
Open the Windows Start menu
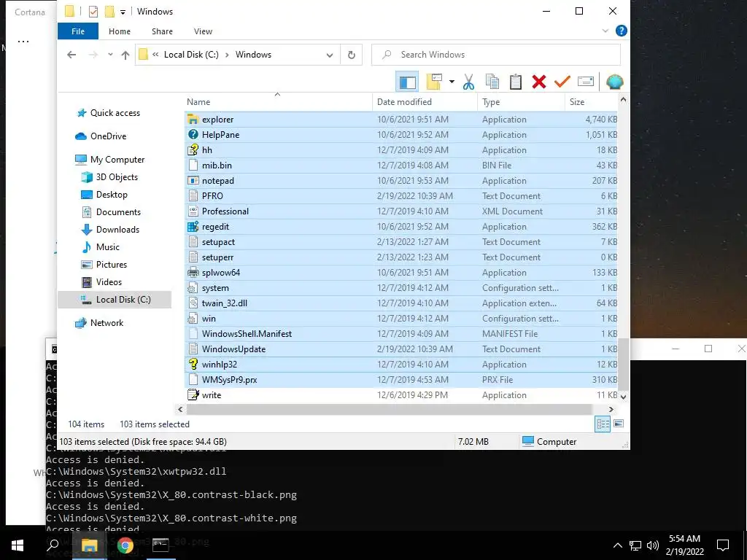point(18,545)
